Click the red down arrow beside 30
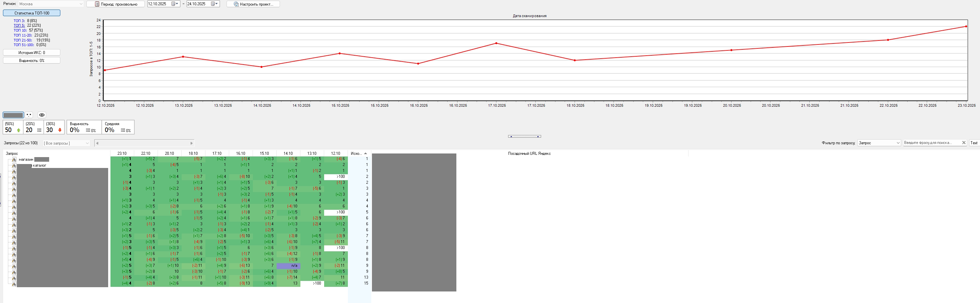This screenshot has height=303, width=980. 60,130
